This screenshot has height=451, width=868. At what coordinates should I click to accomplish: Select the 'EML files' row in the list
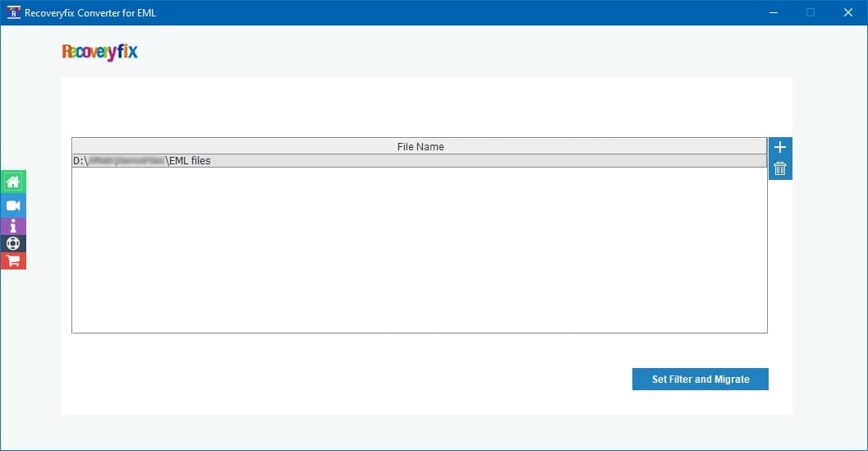click(419, 161)
